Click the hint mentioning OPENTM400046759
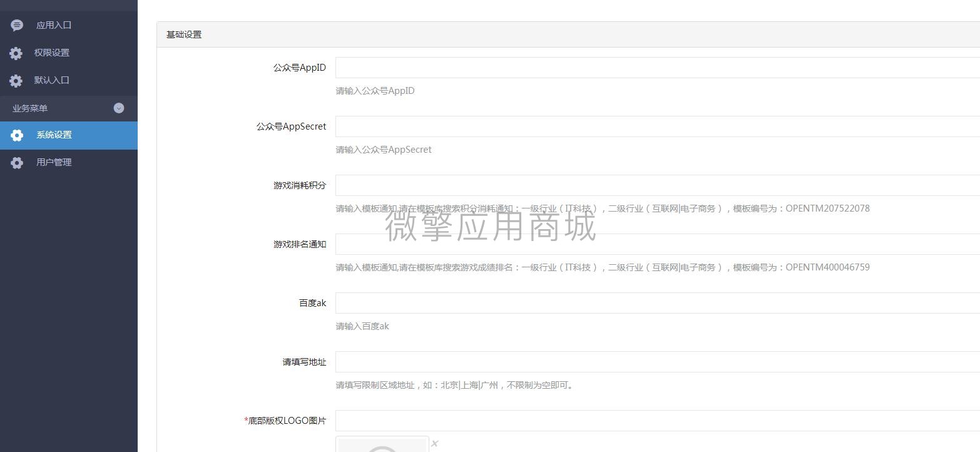 (603, 267)
